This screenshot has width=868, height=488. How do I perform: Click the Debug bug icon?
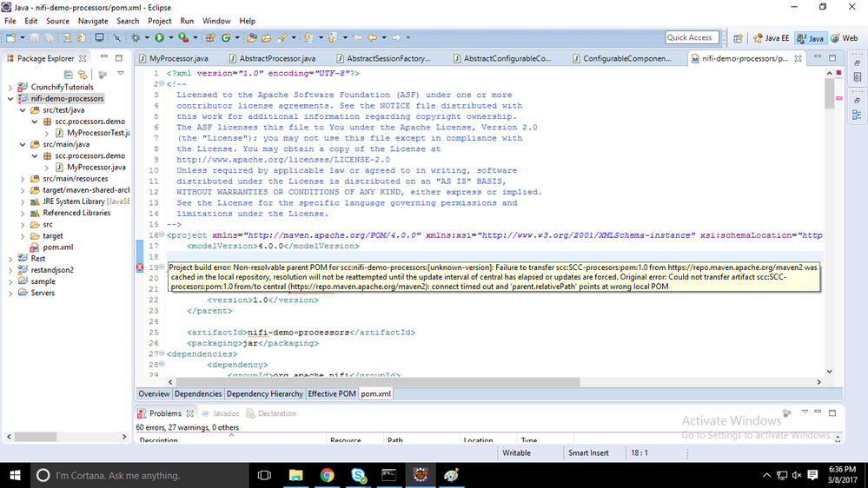(x=135, y=37)
